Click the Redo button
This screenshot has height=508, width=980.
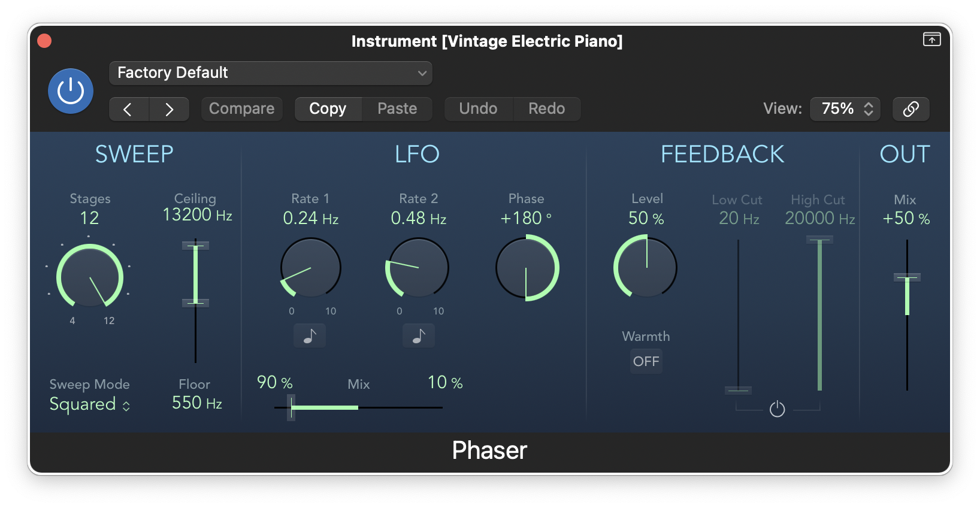547,109
